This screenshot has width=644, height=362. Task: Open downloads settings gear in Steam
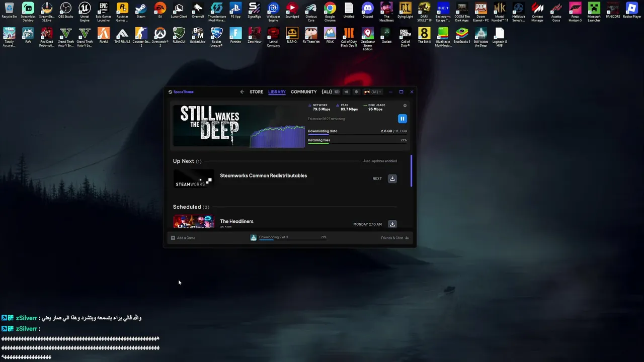(405, 106)
